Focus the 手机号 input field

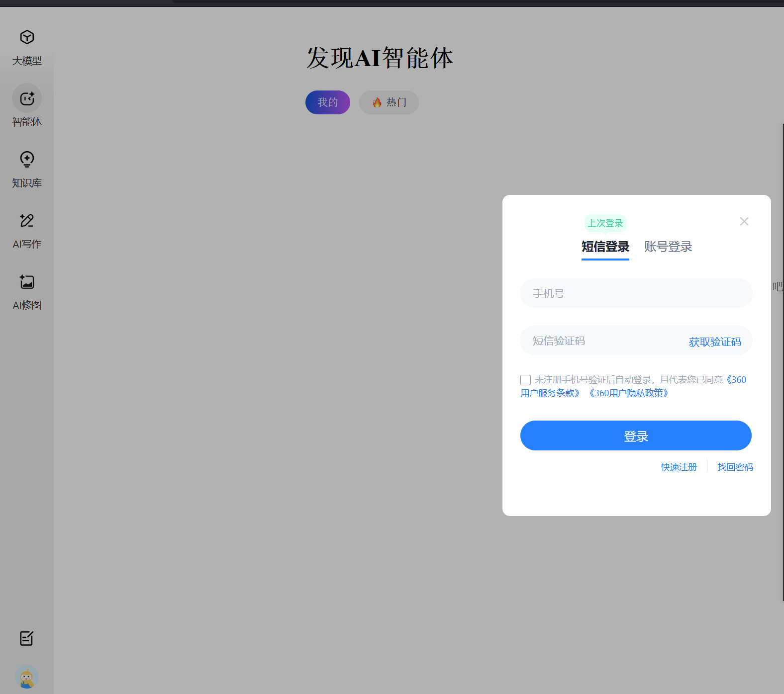pyautogui.click(x=636, y=293)
